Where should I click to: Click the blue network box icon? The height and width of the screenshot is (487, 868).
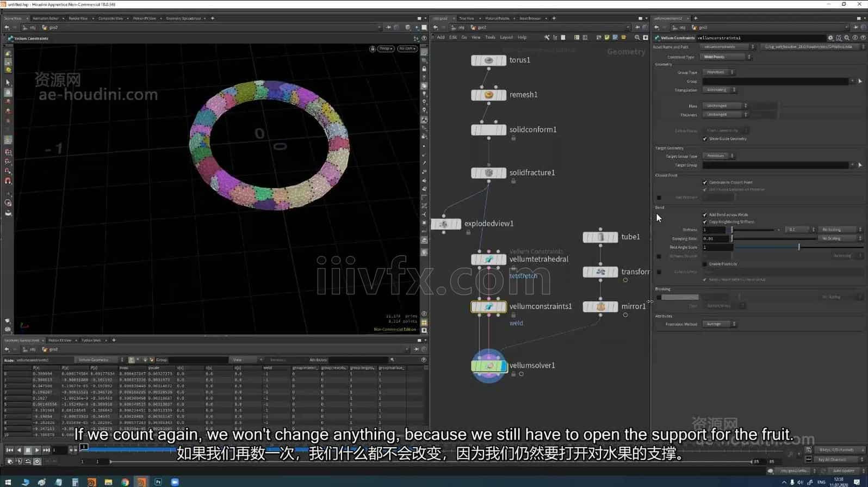coord(615,38)
